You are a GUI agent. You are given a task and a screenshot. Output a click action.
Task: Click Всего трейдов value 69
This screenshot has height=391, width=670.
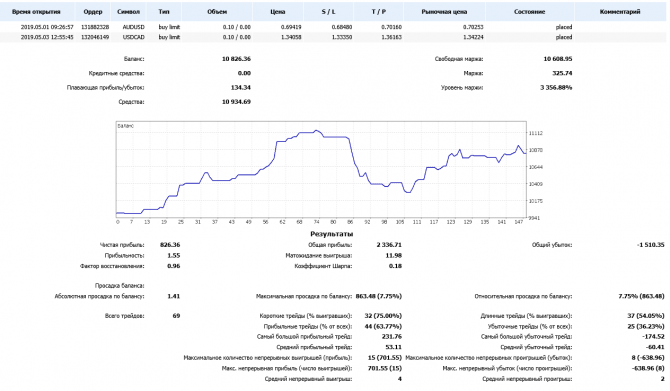pyautogui.click(x=176, y=316)
